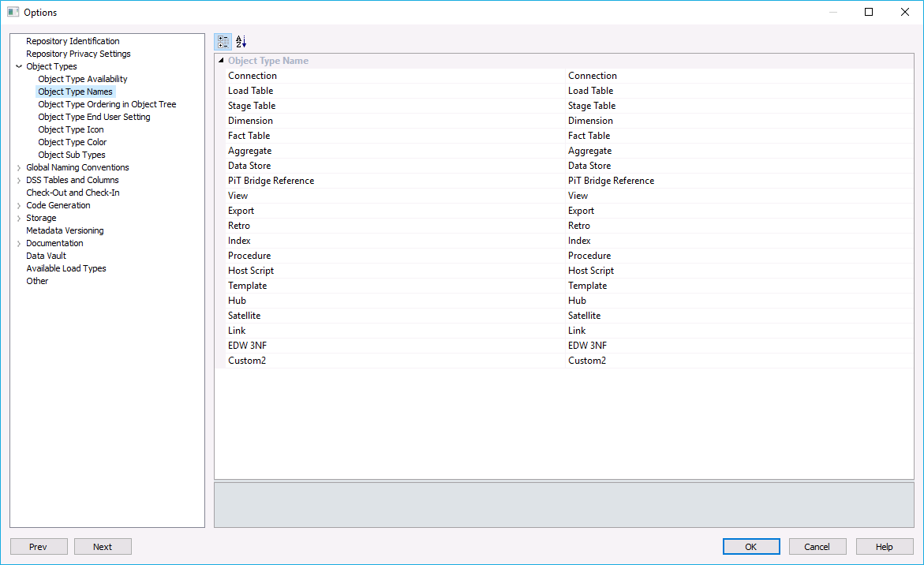Expand the Global Naming Conventions node
The width and height of the screenshot is (924, 565).
pos(19,168)
